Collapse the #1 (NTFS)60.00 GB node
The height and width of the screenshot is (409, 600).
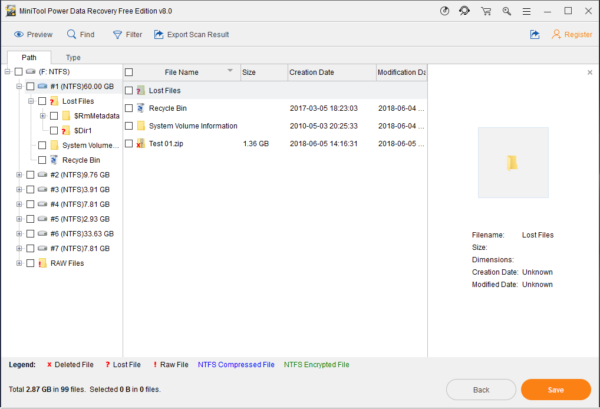click(x=19, y=86)
